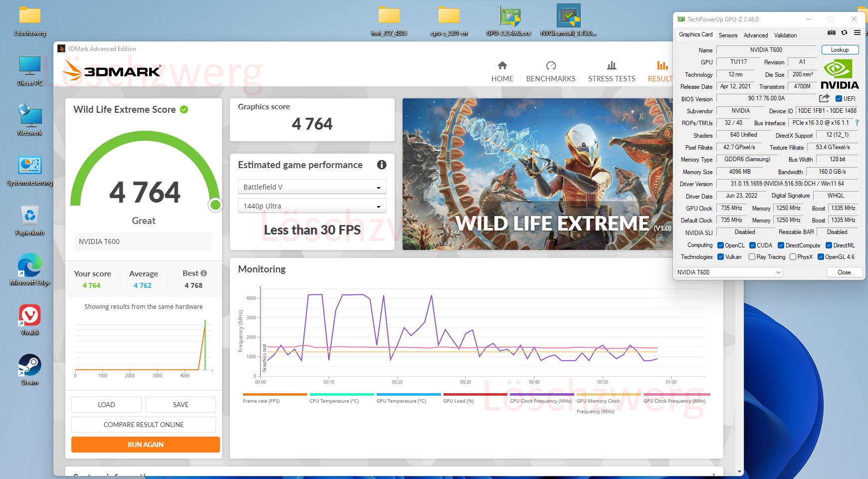
Task: Click the Close button in GPU-Z
Action: 844,272
